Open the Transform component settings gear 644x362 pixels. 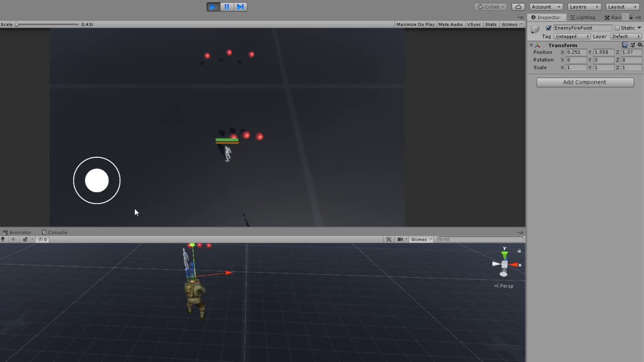(x=640, y=45)
